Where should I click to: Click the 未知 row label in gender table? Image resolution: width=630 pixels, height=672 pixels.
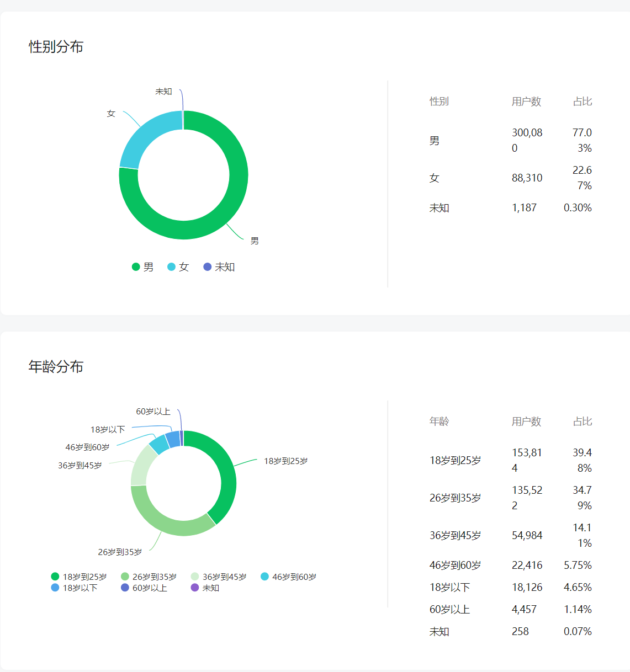[x=439, y=208]
